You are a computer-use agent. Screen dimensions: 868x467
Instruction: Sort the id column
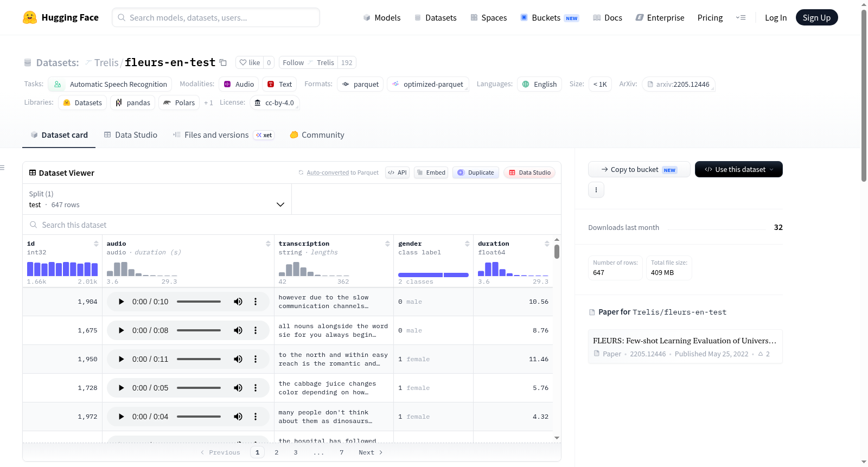point(96,244)
